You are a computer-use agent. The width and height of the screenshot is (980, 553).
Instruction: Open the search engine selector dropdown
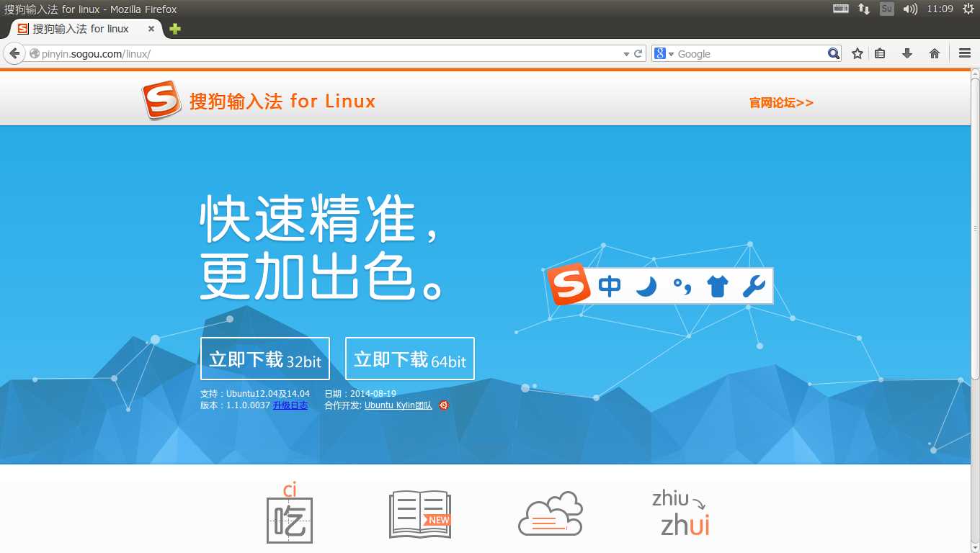pos(664,54)
